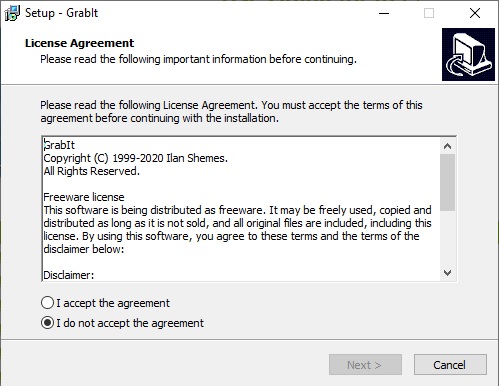Image resolution: width=499 pixels, height=386 pixels.
Task: Click the Next > button
Action: (365, 365)
